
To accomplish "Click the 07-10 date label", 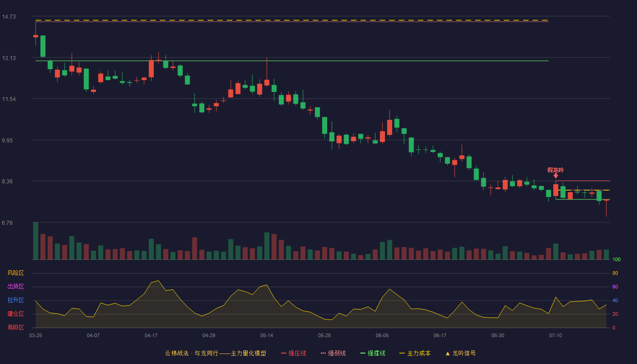I will (556, 335).
